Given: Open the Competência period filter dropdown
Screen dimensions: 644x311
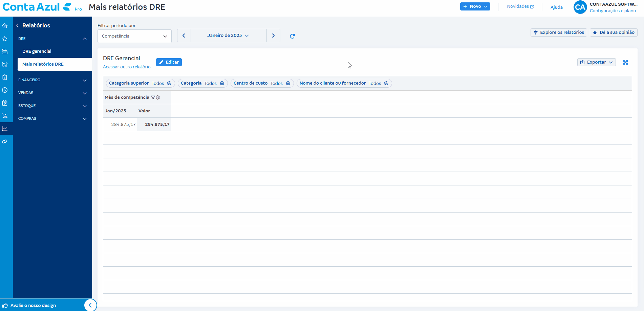Looking at the screenshot, I should pos(134,36).
